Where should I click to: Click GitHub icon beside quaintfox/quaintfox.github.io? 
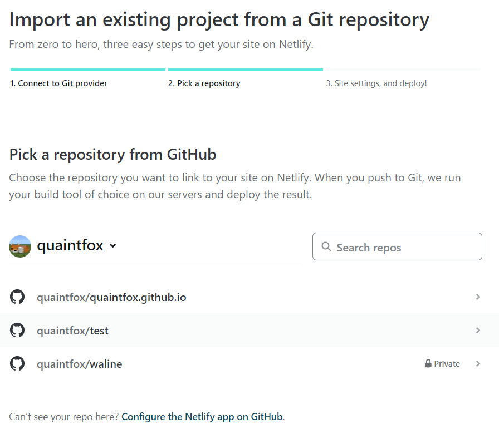pyautogui.click(x=18, y=297)
